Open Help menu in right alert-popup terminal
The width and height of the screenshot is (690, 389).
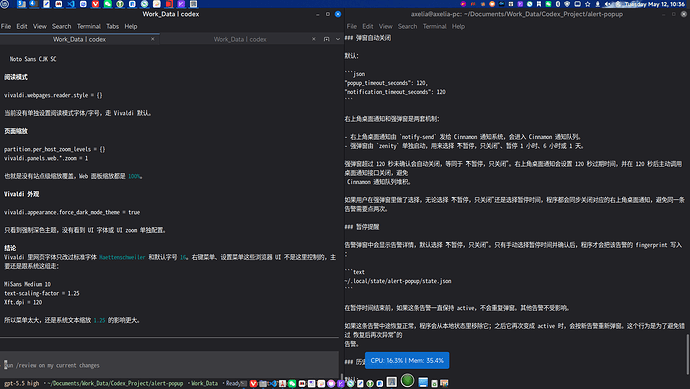pyautogui.click(x=458, y=26)
